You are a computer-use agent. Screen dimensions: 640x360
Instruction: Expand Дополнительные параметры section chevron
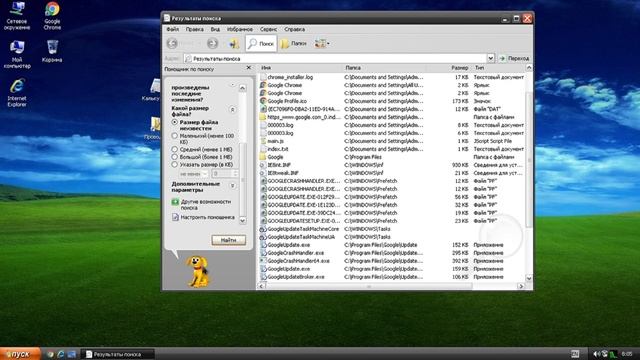pyautogui.click(x=232, y=185)
